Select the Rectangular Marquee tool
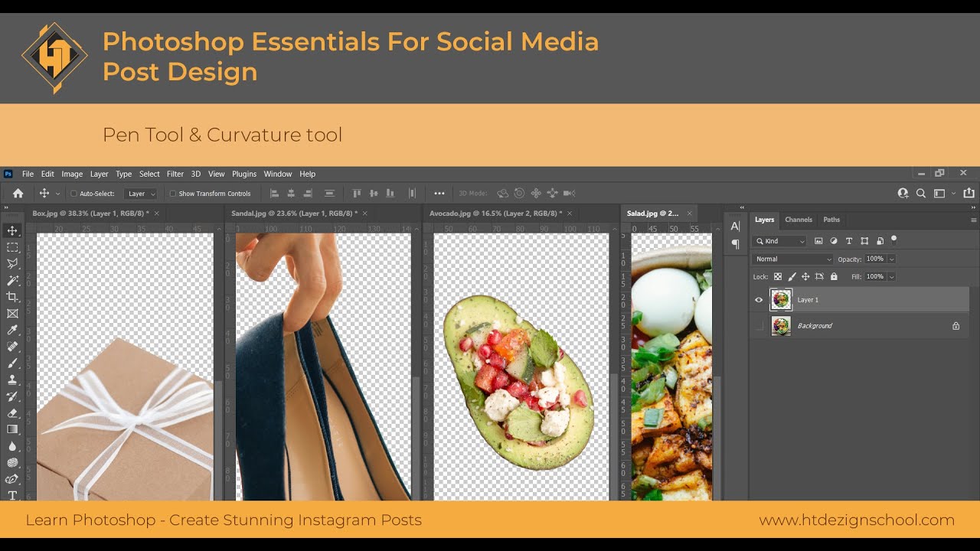The width and height of the screenshot is (980, 551). click(x=12, y=247)
